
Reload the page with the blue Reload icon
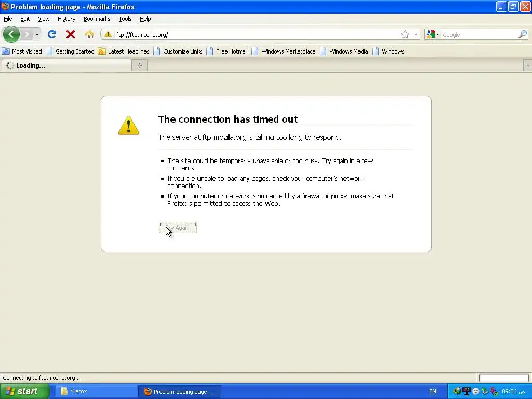click(x=52, y=34)
